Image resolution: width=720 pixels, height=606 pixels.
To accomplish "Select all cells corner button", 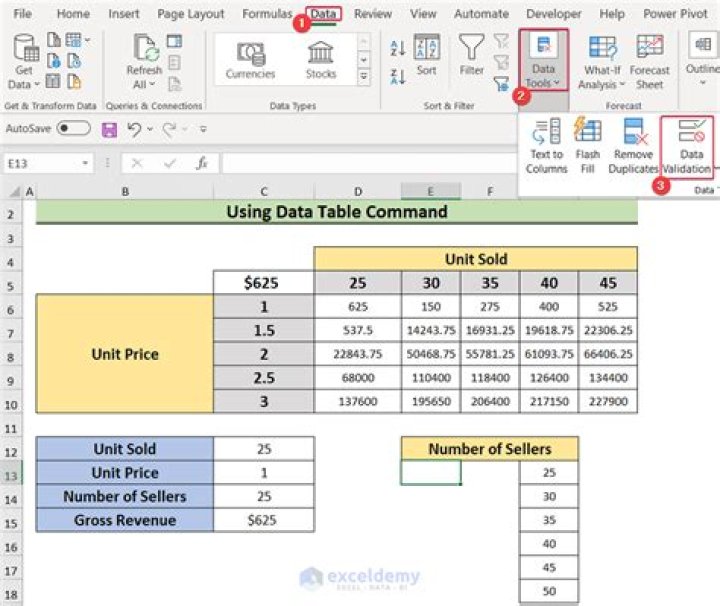I will click(x=14, y=191).
